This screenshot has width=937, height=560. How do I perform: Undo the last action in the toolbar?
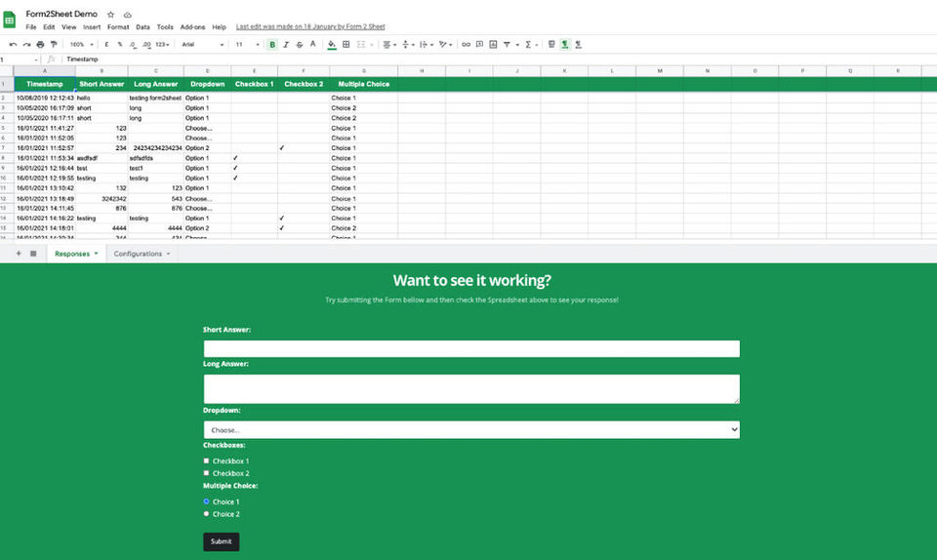click(13, 45)
